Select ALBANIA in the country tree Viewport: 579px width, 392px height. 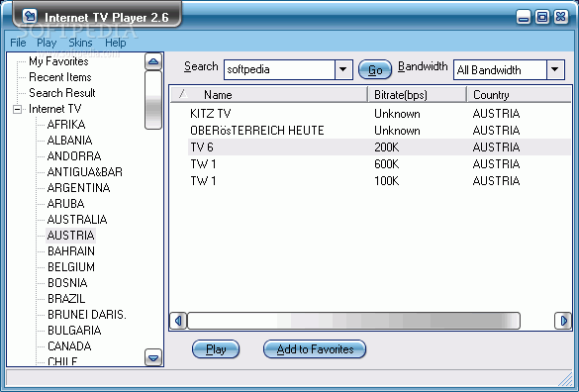click(x=69, y=141)
